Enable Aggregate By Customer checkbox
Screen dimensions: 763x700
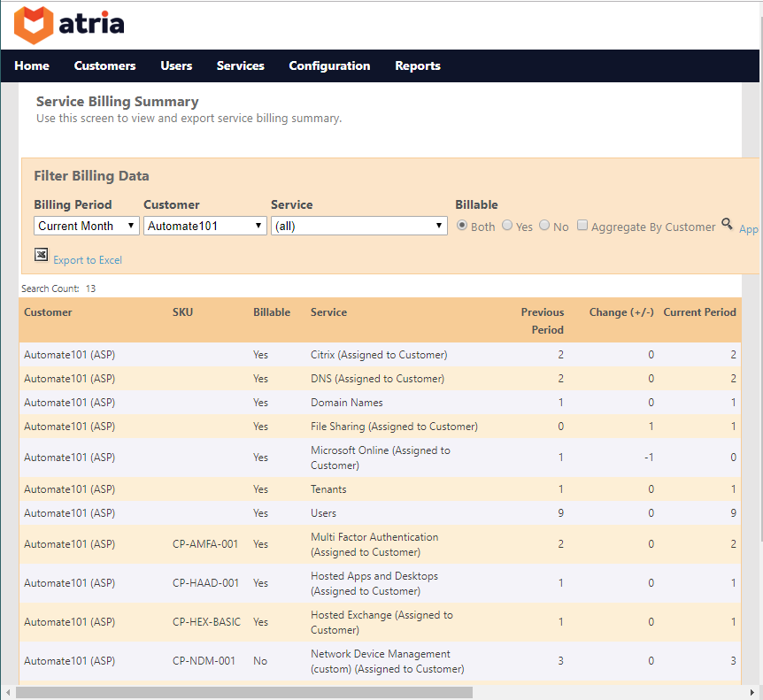click(582, 226)
